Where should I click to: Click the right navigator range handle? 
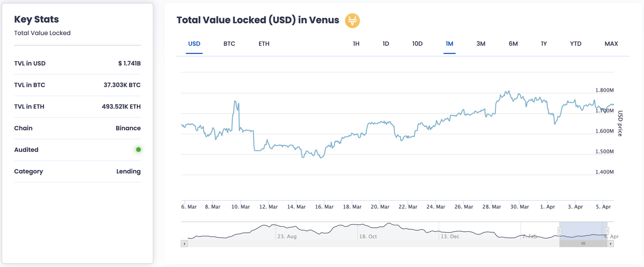(606, 230)
